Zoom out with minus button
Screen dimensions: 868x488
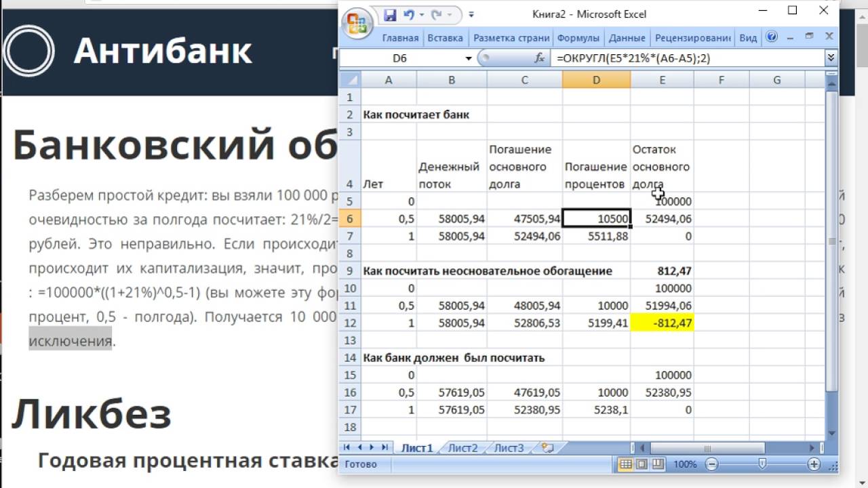tap(711, 464)
